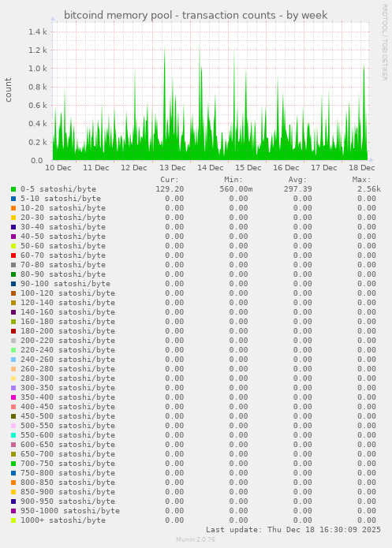392x548 pixels.
Task: Click the red swatch for 60-70 satoshi/byte
Action: pyautogui.click(x=13, y=255)
